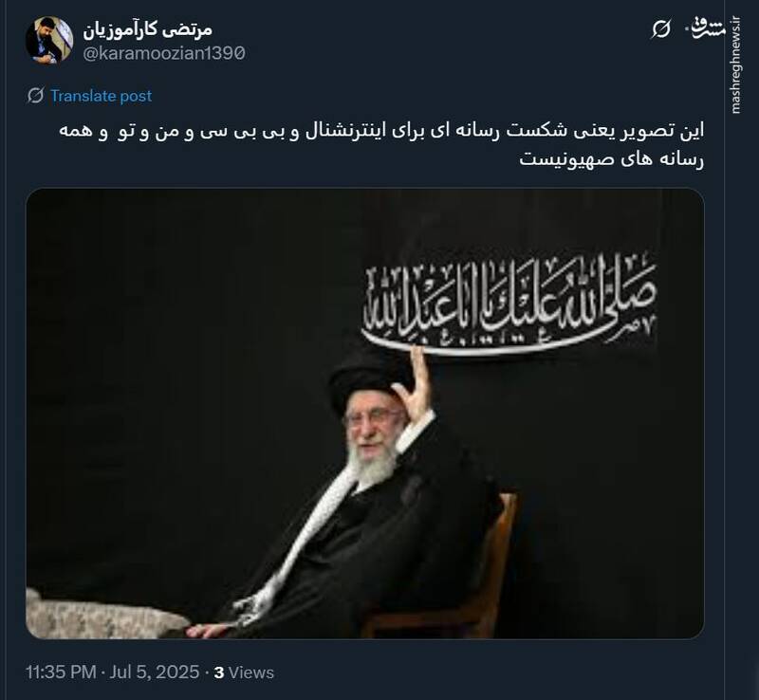Click the small icon beside Translate post

(x=36, y=96)
